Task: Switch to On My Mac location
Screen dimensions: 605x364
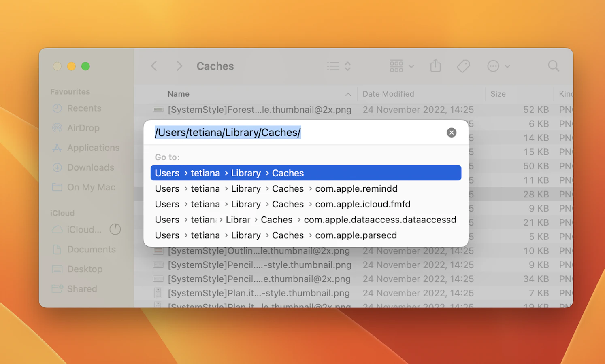Action: tap(90, 187)
